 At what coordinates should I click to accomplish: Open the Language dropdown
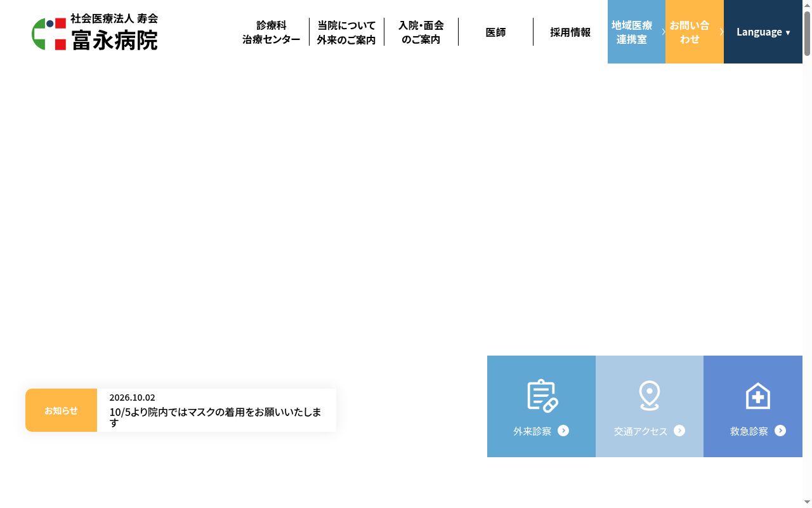pos(763,32)
